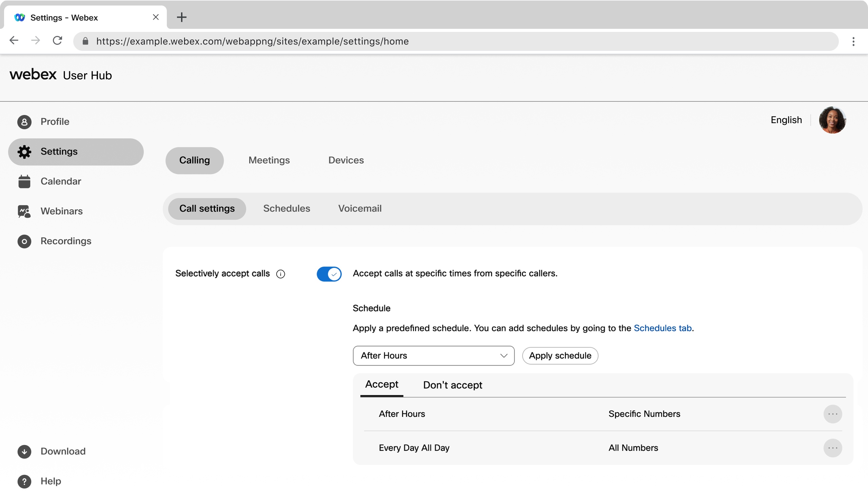Expand the After Hours schedule dropdown
Image resolution: width=868 pixels, height=502 pixels.
[503, 355]
